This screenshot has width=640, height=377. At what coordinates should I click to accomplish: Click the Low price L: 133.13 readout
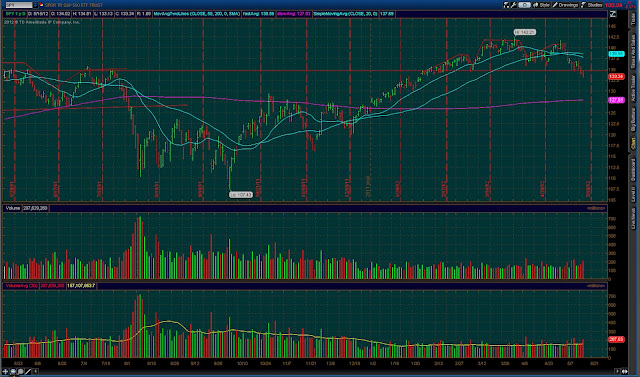pos(103,14)
